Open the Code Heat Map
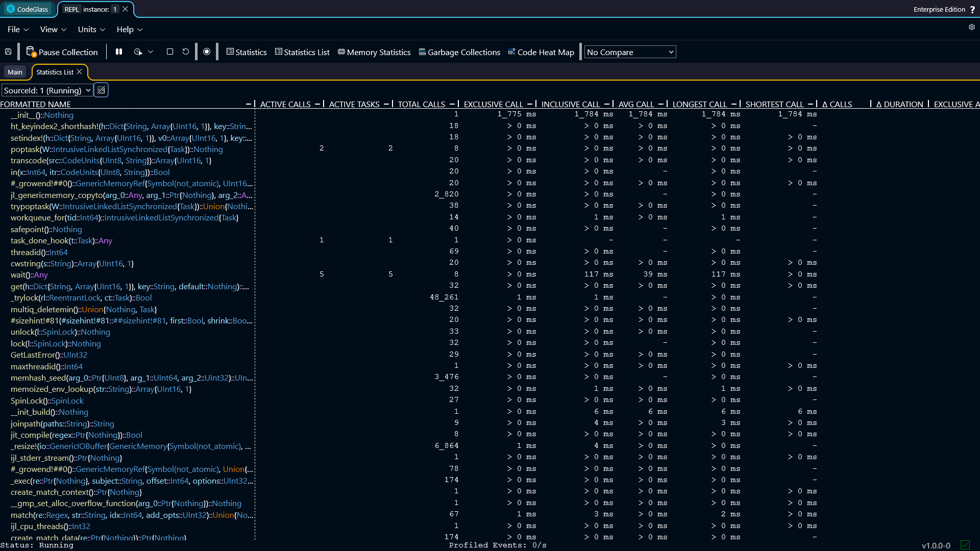Image resolution: width=980 pixels, height=551 pixels. point(541,52)
